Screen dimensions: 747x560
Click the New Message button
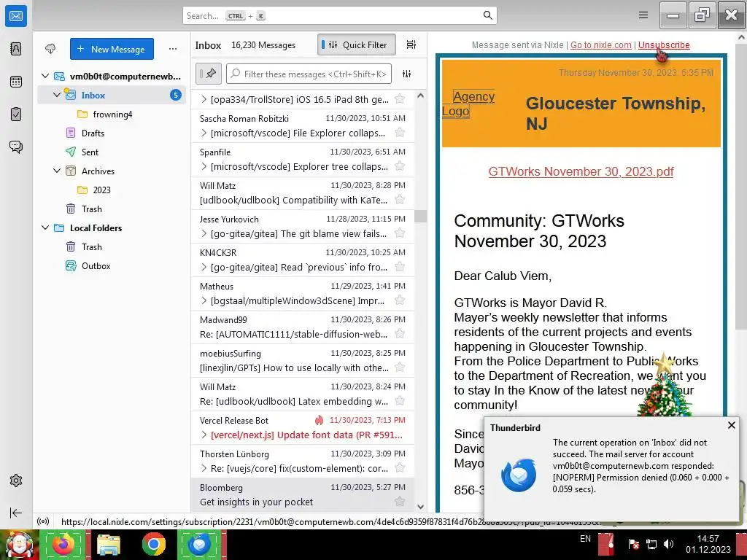(112, 49)
